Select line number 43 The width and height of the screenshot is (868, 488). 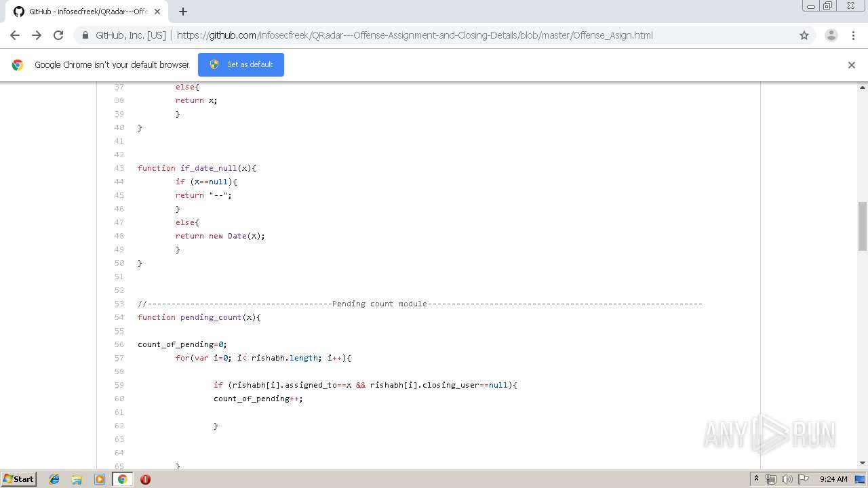tap(119, 168)
